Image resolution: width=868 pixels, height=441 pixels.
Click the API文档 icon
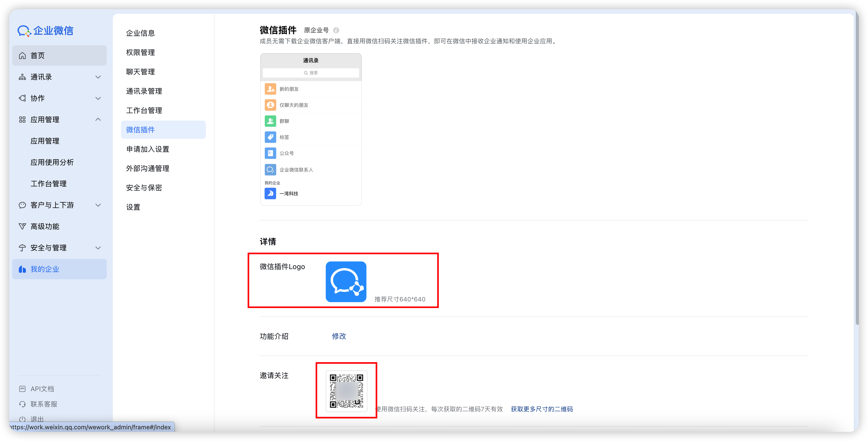point(22,389)
